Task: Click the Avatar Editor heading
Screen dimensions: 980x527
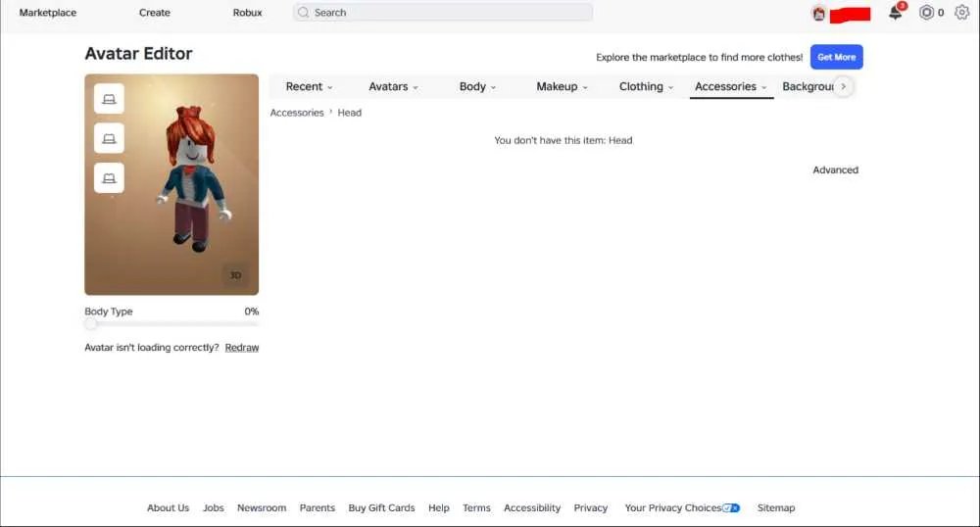Action: pyautogui.click(x=138, y=54)
